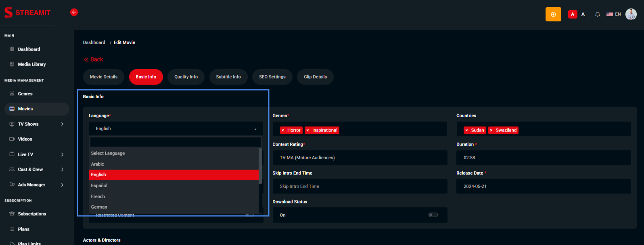Switch to the SEO Settings tab
The height and width of the screenshot is (245, 644).
tap(272, 77)
